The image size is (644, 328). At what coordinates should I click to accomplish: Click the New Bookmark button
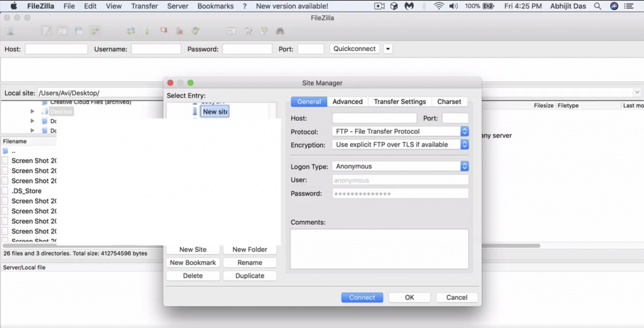tap(192, 263)
